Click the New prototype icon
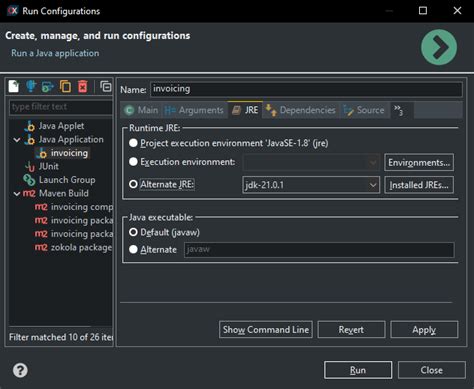This screenshot has width=474, height=389. tap(31, 86)
